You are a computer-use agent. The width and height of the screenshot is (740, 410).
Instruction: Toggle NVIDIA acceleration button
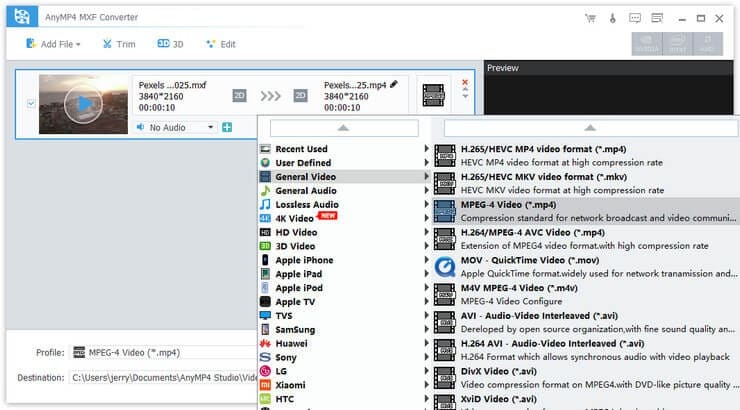(x=647, y=44)
